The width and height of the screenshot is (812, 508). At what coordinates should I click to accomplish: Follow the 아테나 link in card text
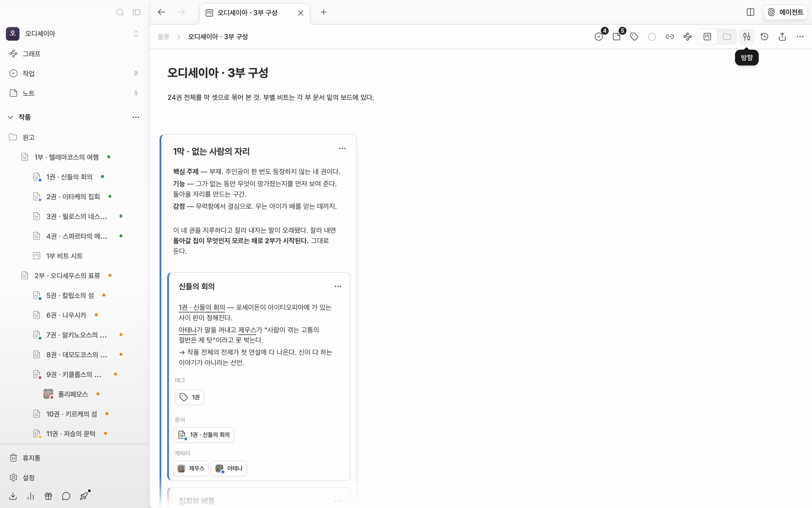(187, 330)
